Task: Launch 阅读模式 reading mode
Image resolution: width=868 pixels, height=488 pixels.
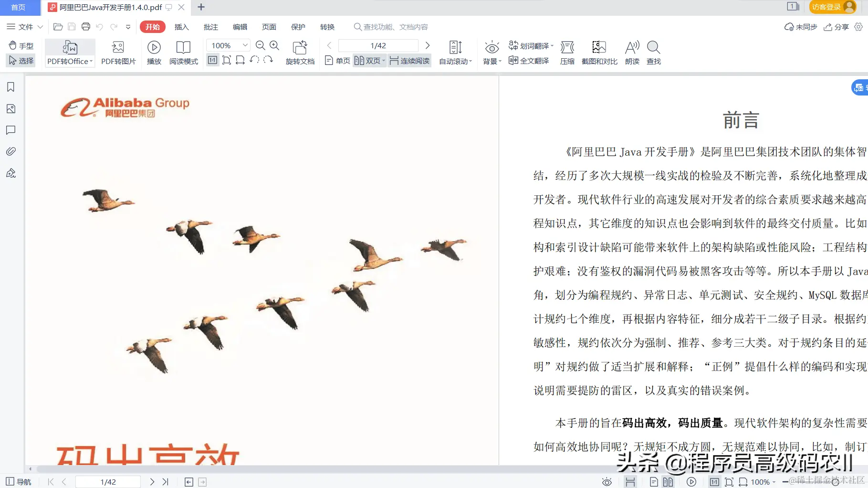Action: [x=184, y=52]
